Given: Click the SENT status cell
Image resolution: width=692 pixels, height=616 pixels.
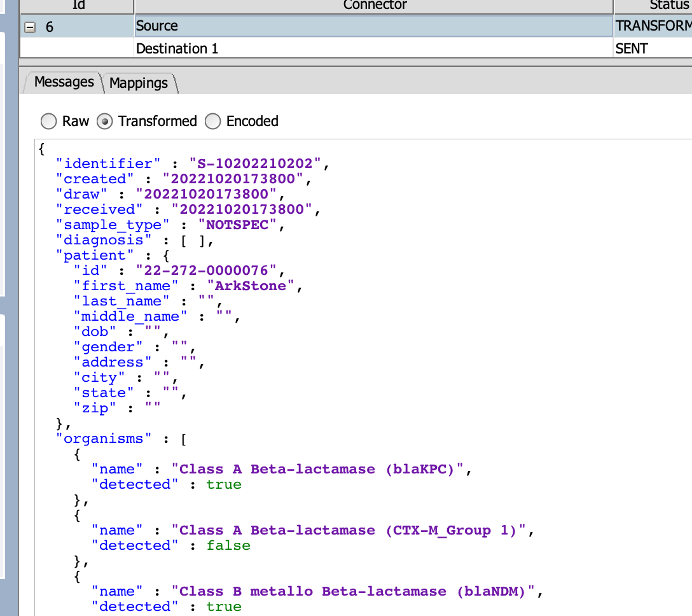Looking at the screenshot, I should [632, 48].
